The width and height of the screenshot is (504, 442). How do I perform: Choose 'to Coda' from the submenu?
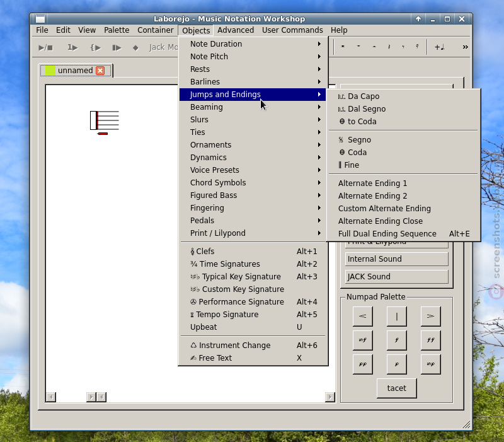coord(403,121)
